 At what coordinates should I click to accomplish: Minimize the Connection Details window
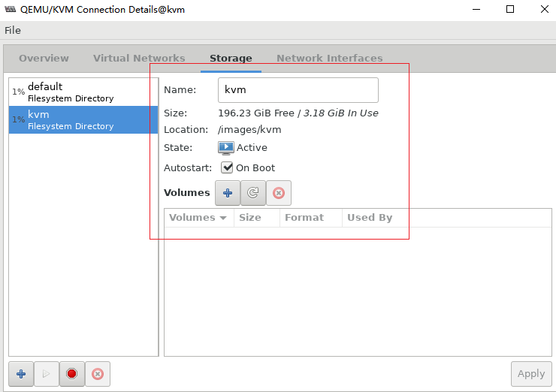[476, 9]
